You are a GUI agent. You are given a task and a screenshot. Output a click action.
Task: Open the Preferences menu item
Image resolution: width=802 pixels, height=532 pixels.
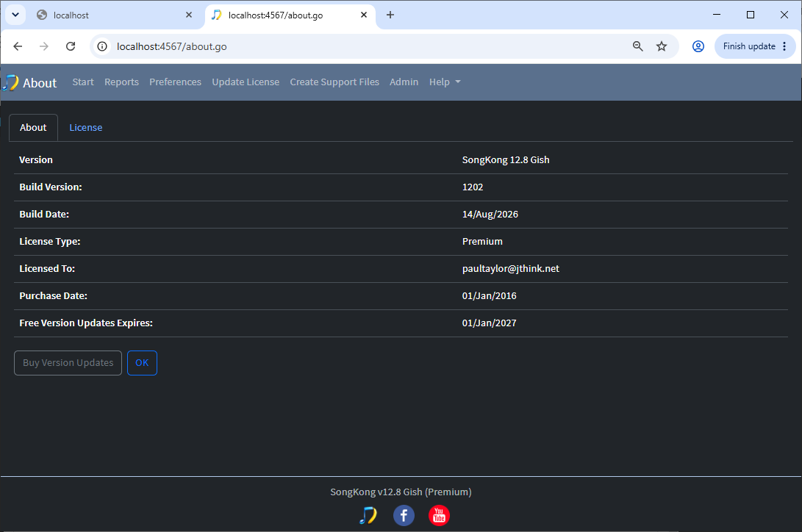click(175, 82)
